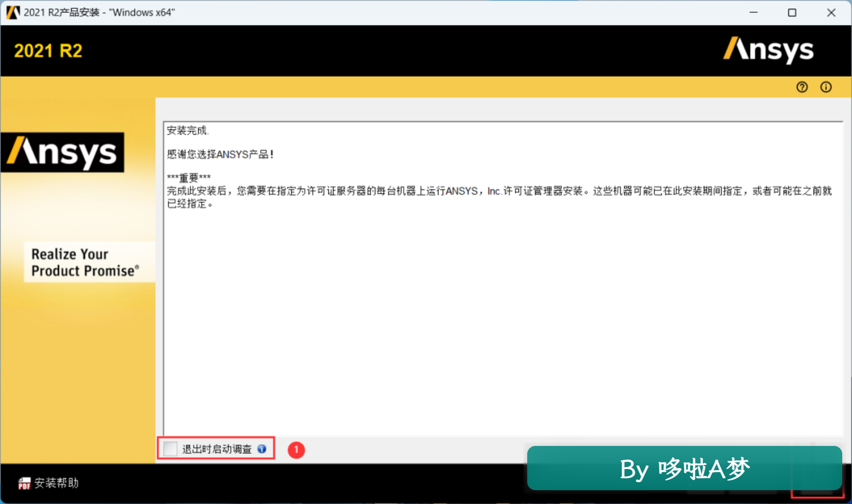This screenshot has height=504, width=852.
Task: Click the yellow '2021 R2' header text
Action: (x=48, y=51)
